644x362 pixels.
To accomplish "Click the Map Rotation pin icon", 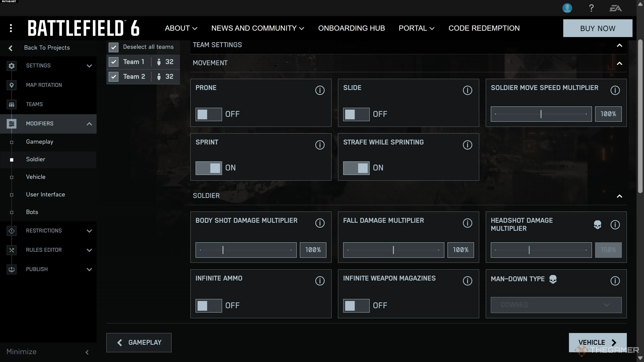I will pos(12,85).
